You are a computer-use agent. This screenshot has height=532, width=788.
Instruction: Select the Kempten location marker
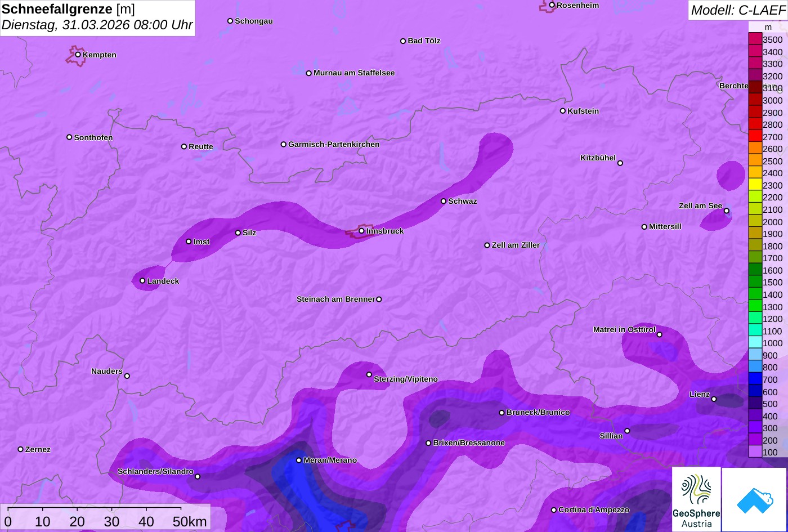[x=78, y=55]
